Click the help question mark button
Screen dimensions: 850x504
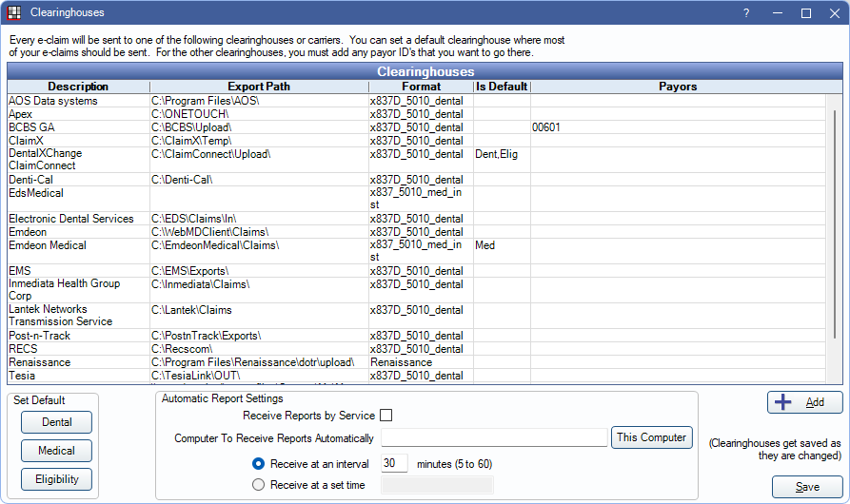[x=746, y=13]
